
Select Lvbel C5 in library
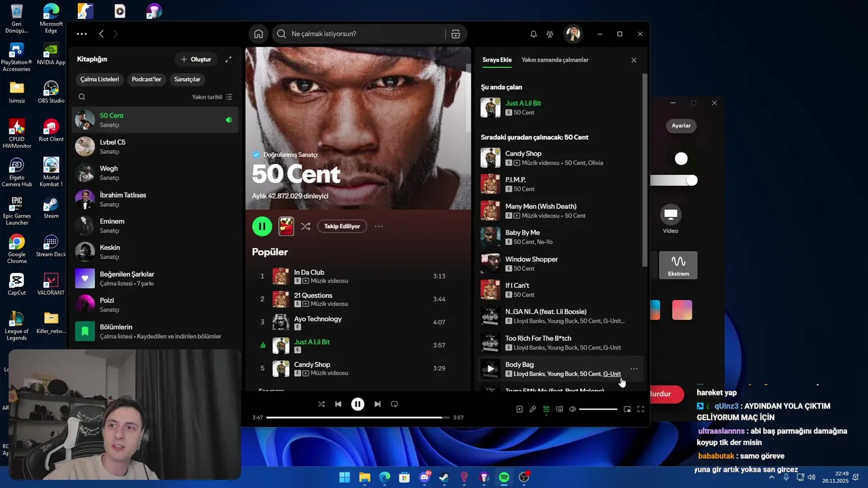155,146
